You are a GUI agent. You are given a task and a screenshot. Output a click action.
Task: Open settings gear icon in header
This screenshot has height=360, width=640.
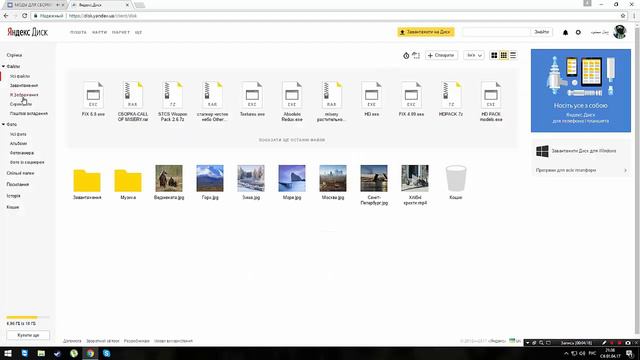click(x=578, y=32)
